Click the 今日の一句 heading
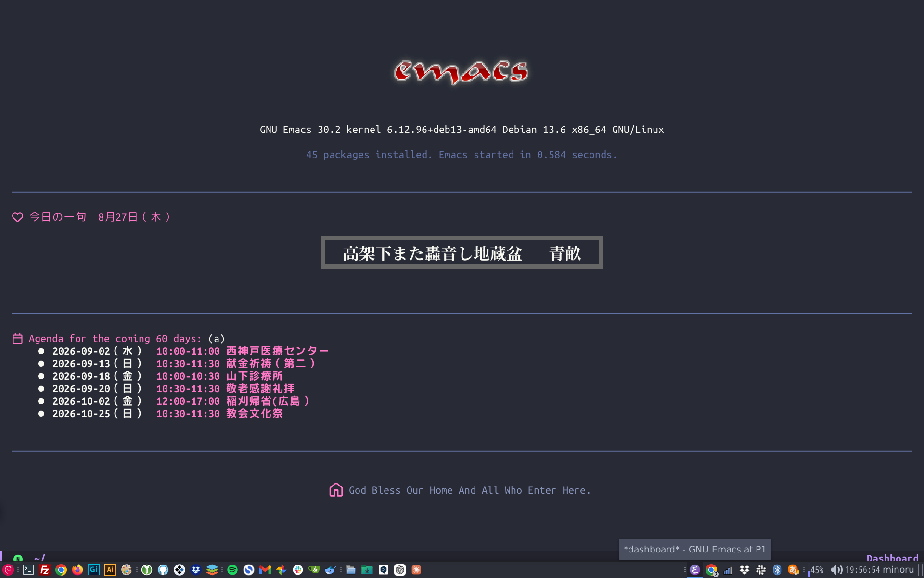The image size is (924, 578). 58,217
